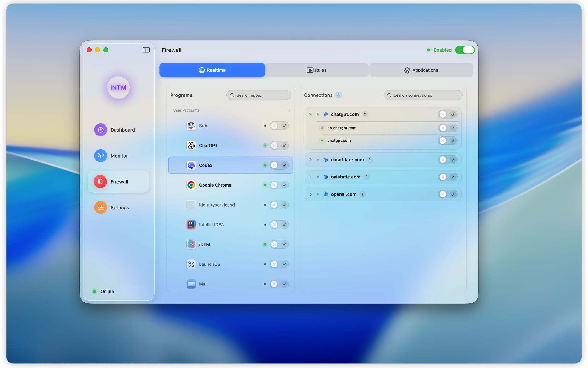Toggle block/allow switch for ab.chatgpt.com

tap(448, 128)
